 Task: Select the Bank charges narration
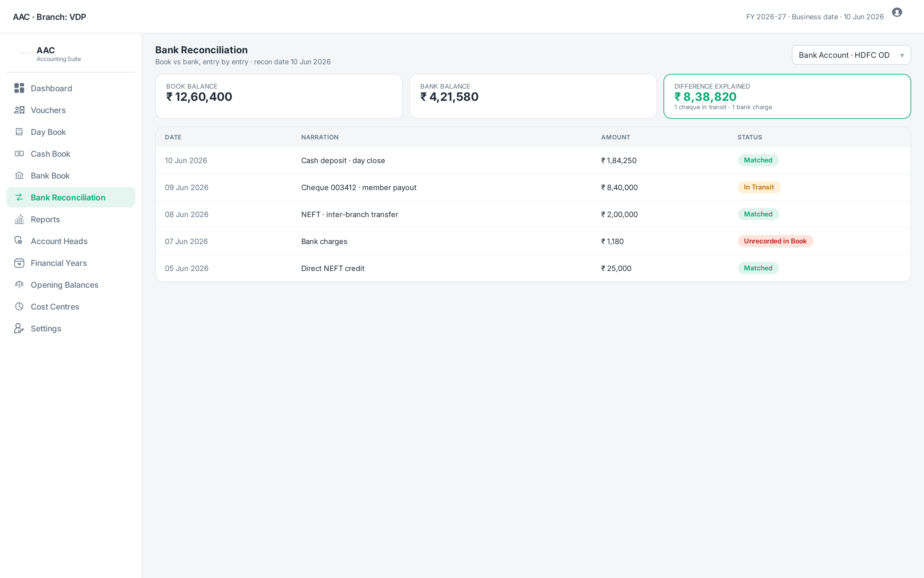(324, 241)
